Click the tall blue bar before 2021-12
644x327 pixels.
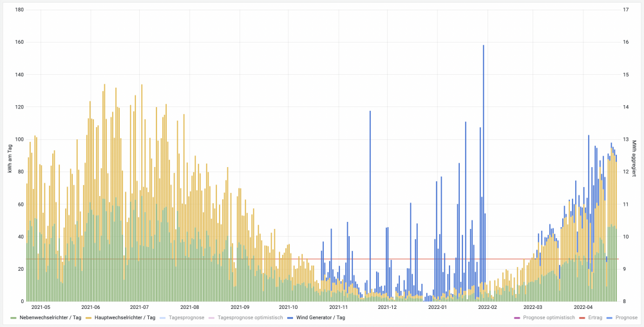click(x=370, y=193)
